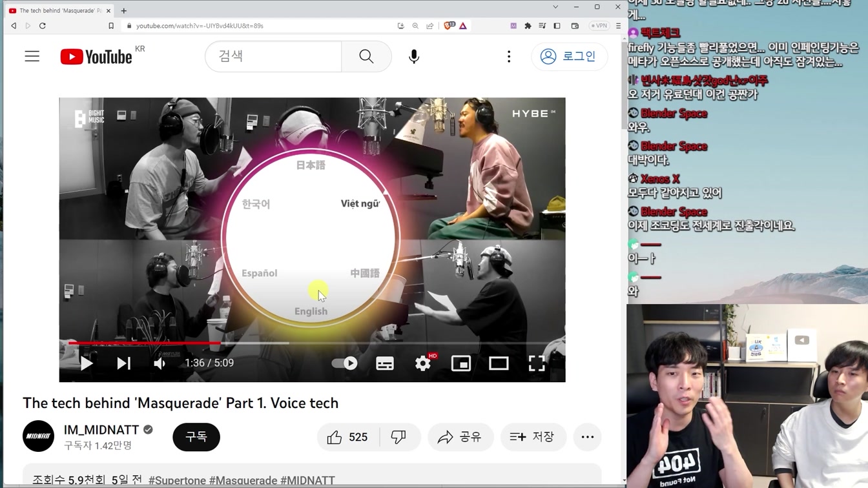The height and width of the screenshot is (488, 868).
Task: Bookmark this page with the bookmark icon
Action: [111, 26]
